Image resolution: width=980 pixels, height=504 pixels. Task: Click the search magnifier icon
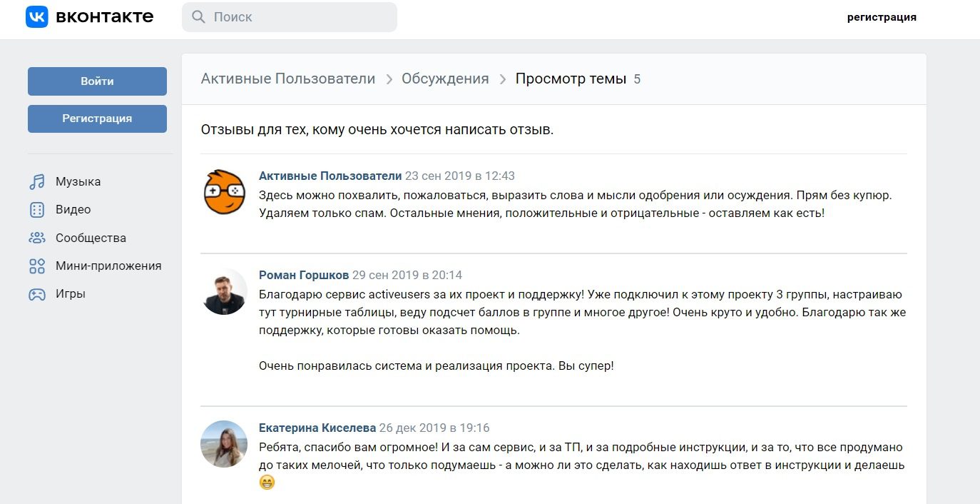click(199, 17)
